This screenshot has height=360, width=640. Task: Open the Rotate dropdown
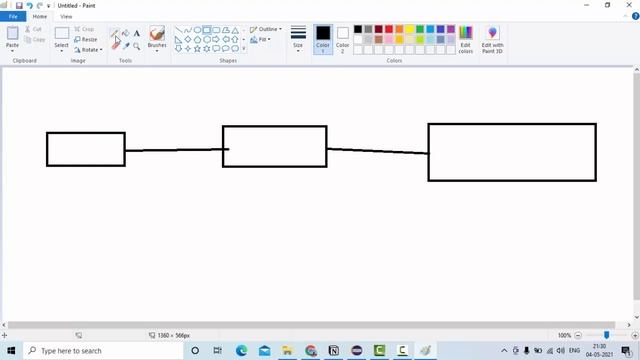pos(88,50)
